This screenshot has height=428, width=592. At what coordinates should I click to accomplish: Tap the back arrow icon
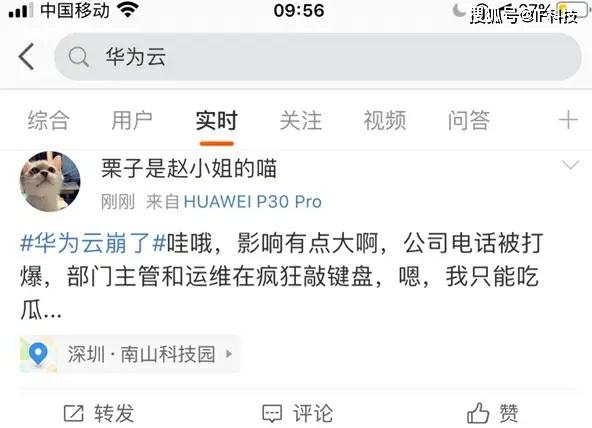click(26, 56)
